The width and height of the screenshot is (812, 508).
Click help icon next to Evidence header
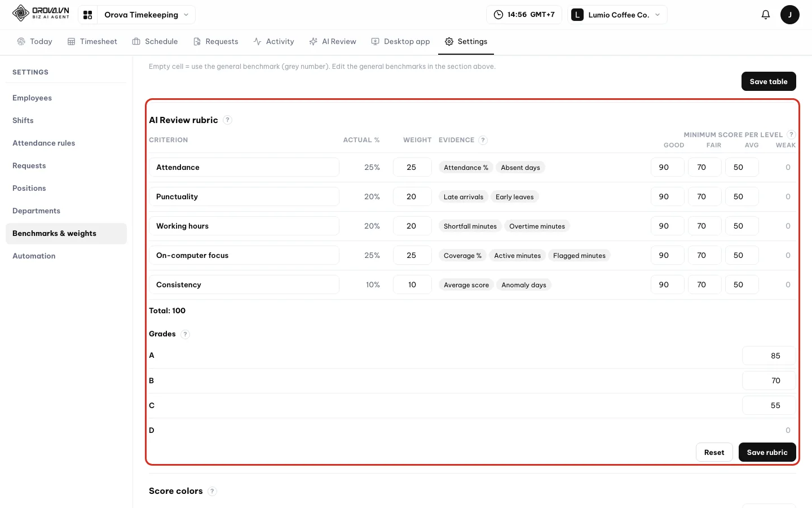(483, 140)
